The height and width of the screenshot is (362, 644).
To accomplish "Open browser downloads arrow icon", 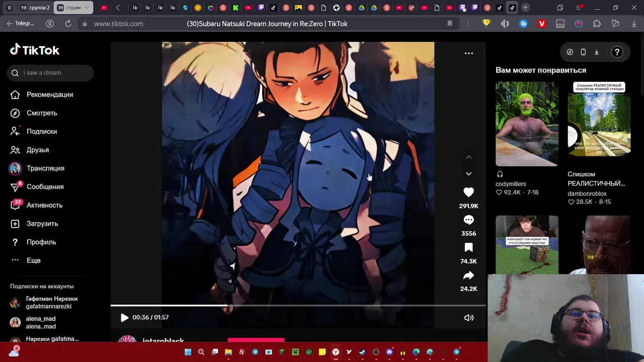I will (634, 24).
